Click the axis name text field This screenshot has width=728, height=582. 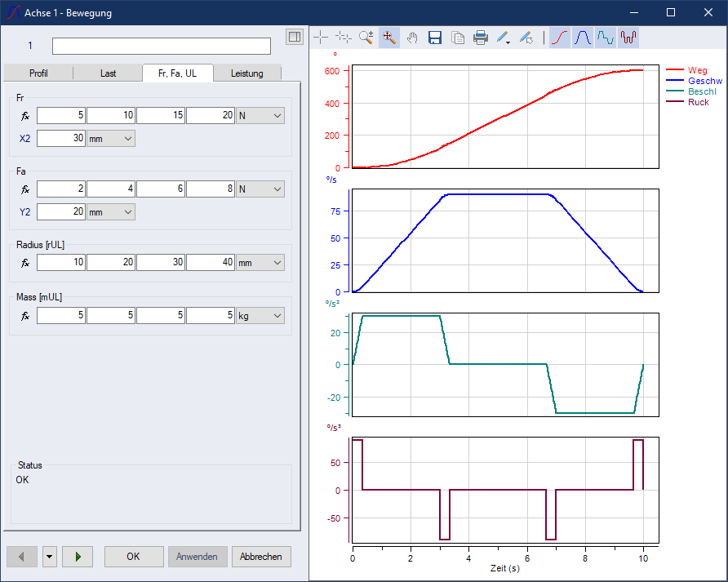click(162, 46)
